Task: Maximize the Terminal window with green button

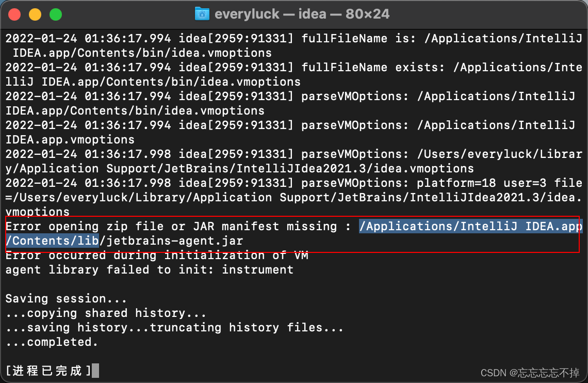Action: point(56,14)
